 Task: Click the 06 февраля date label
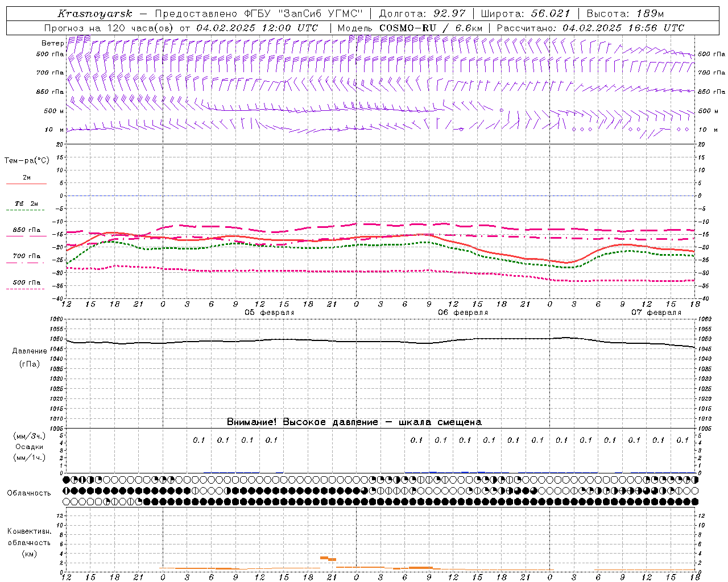pyautogui.click(x=462, y=313)
